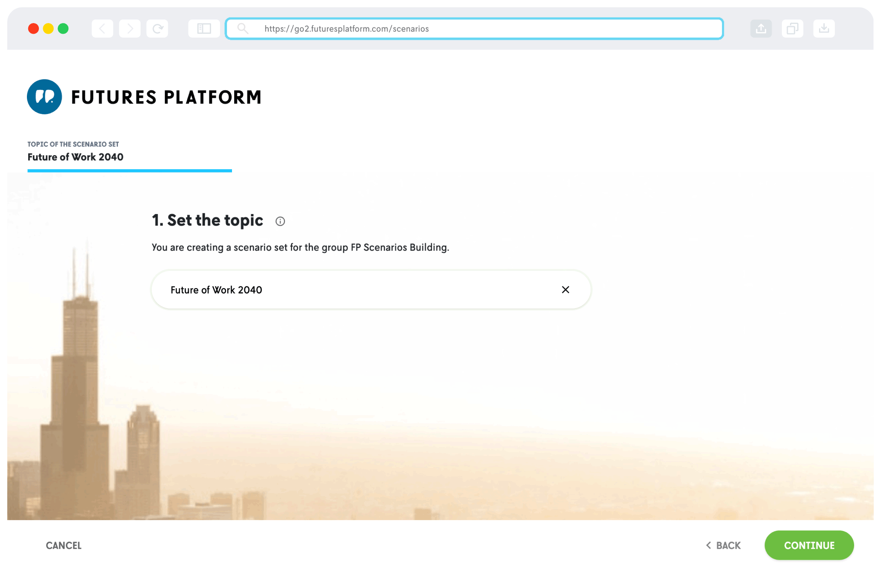Reload the current page
The height and width of the screenshot is (588, 881).
click(x=157, y=28)
